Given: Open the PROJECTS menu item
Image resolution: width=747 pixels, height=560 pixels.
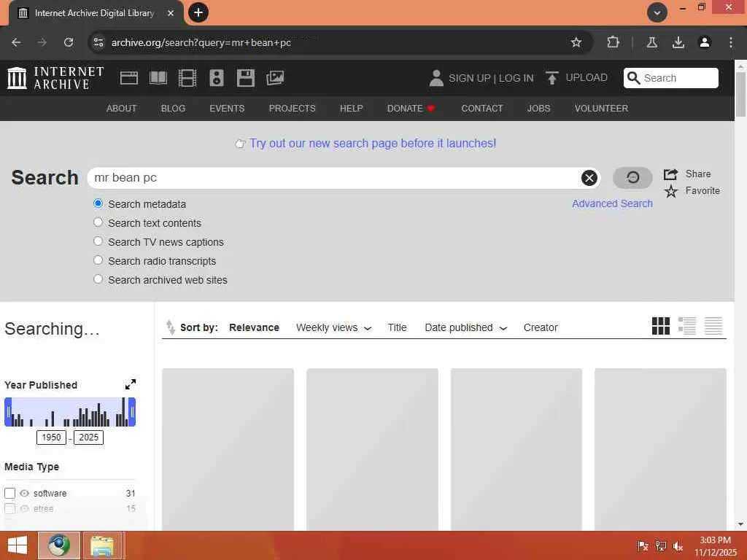Looking at the screenshot, I should point(292,109).
